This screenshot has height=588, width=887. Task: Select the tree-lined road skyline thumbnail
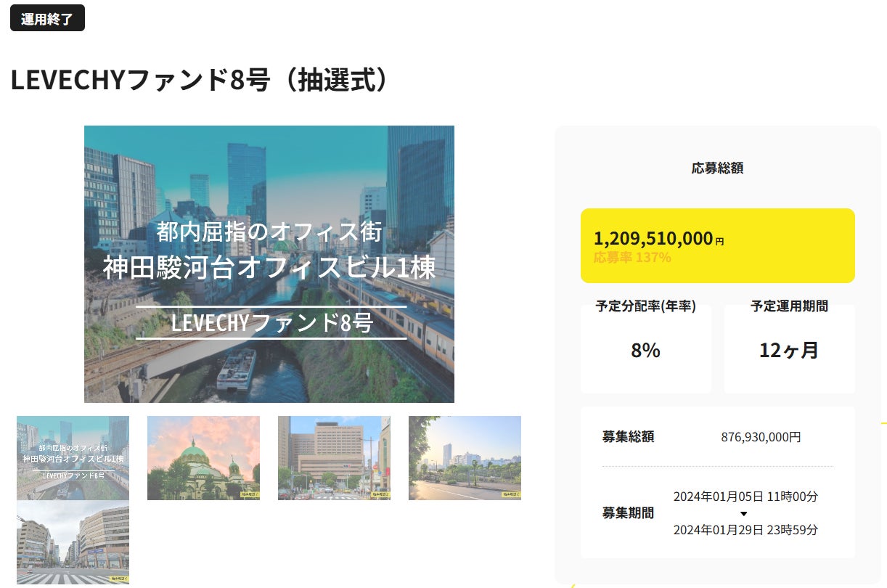(465, 458)
